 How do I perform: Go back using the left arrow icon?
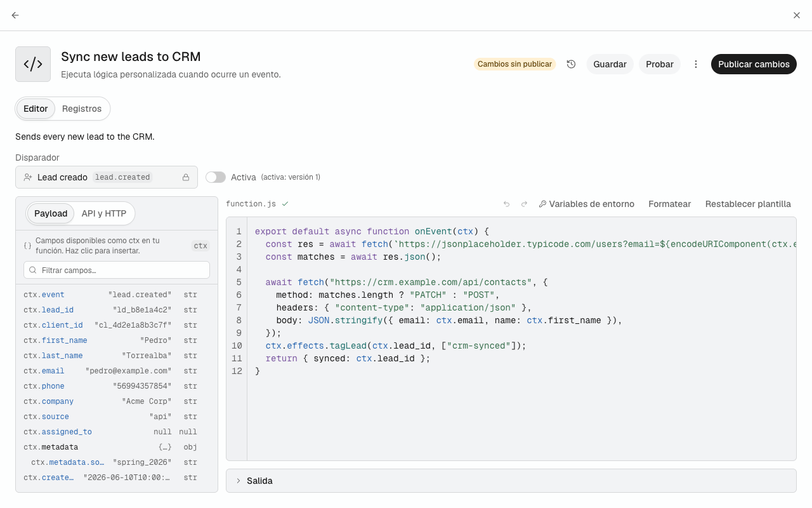pyautogui.click(x=15, y=15)
